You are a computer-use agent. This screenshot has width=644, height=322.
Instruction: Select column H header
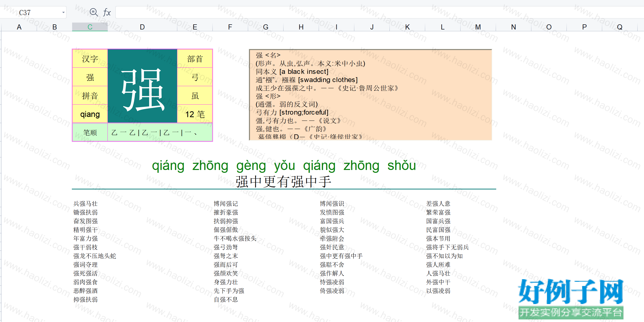pos(301,27)
